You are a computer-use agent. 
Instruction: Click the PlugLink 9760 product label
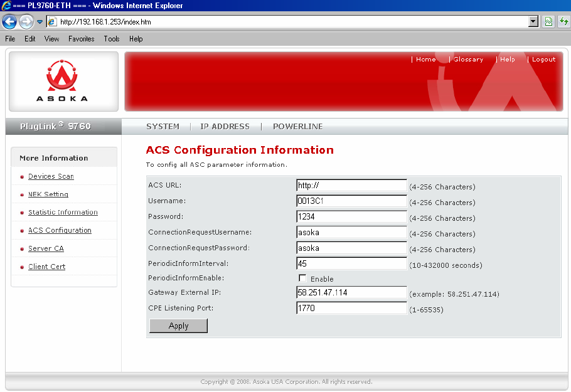pos(55,126)
